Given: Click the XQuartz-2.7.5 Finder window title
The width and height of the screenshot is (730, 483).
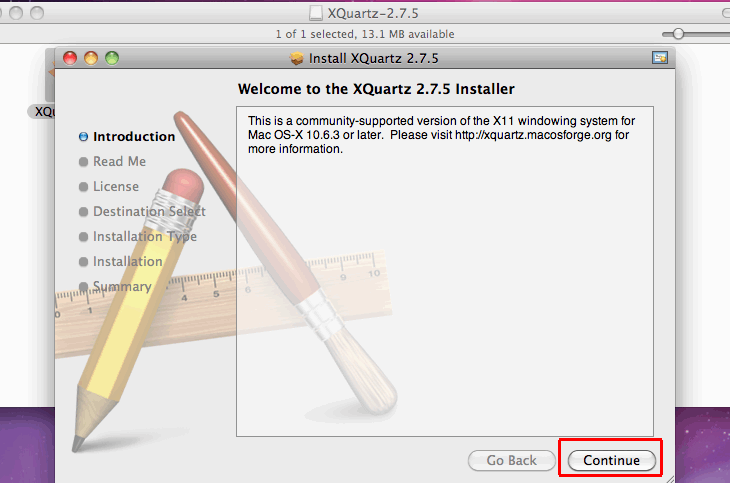Looking at the screenshot, I should click(373, 13).
